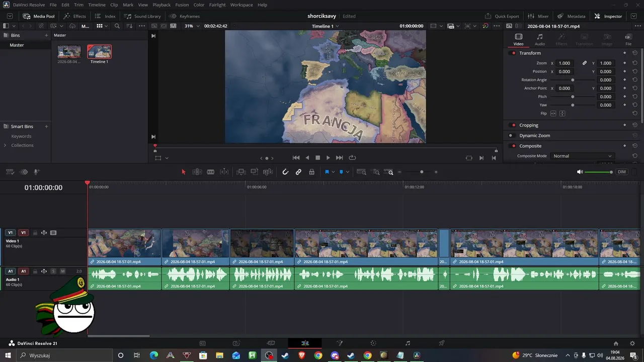This screenshot has height=362, width=644.
Task: Open the Timeline 1 name dropdown
Action: (326, 26)
